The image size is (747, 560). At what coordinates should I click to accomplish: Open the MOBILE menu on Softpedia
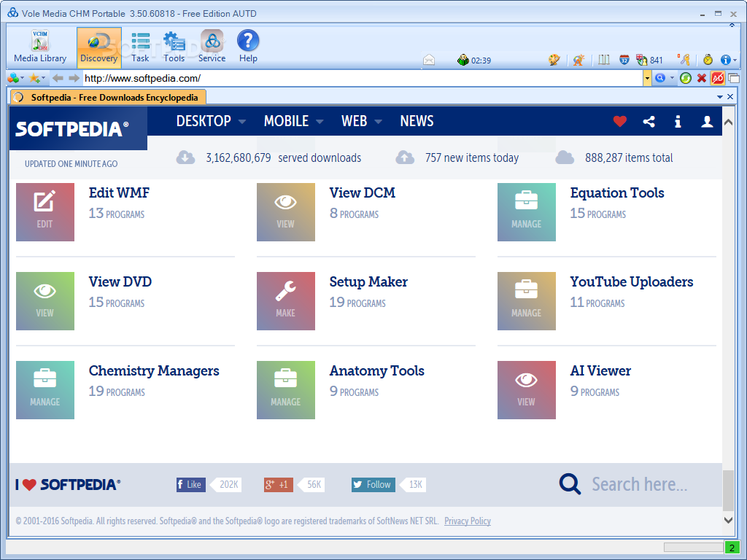click(293, 121)
